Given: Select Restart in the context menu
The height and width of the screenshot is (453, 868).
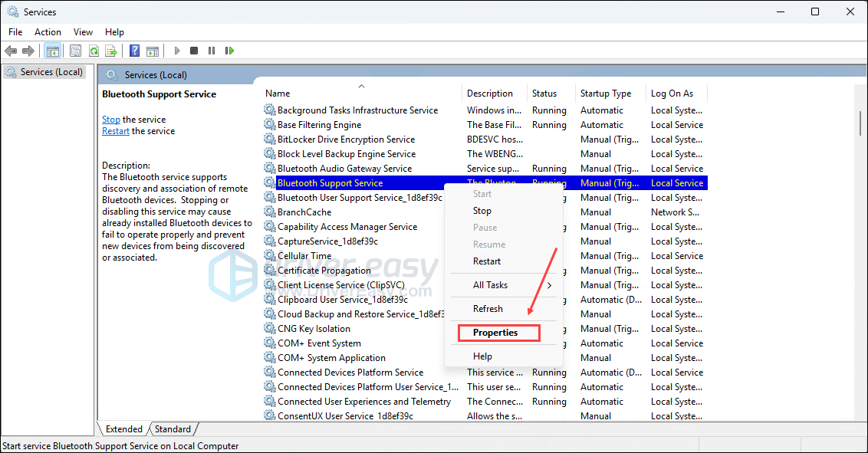Looking at the screenshot, I should (x=487, y=261).
